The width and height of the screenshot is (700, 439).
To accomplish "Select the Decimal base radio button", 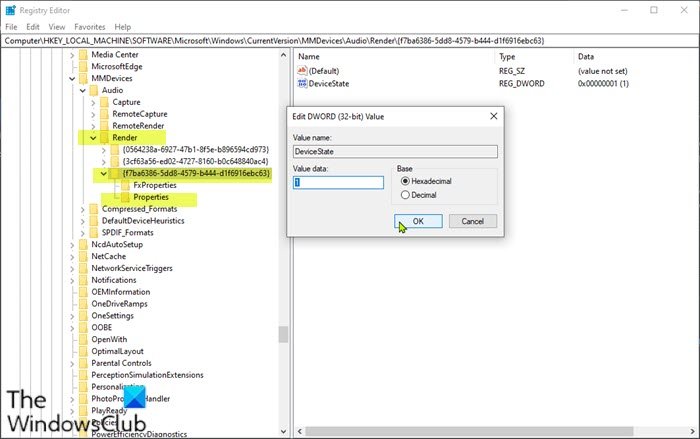I will point(405,195).
